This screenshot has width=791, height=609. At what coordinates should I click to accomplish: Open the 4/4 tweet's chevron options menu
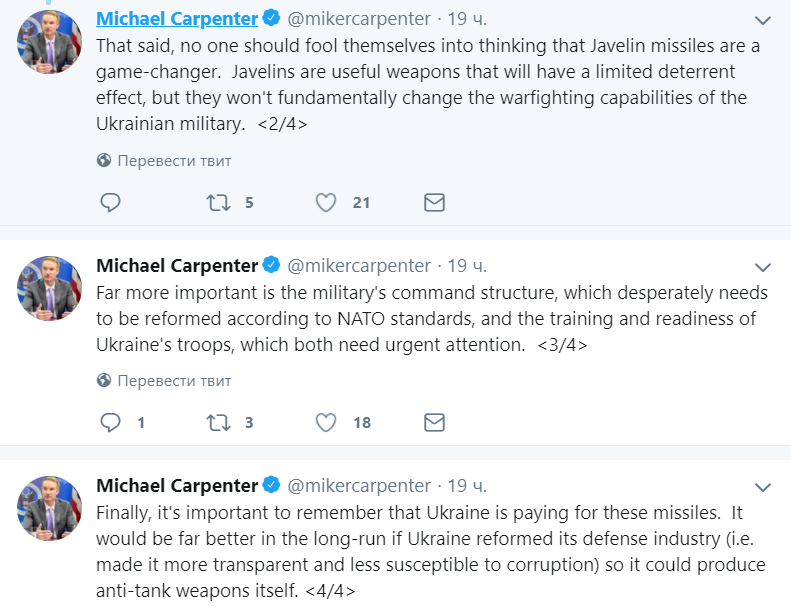tap(763, 487)
